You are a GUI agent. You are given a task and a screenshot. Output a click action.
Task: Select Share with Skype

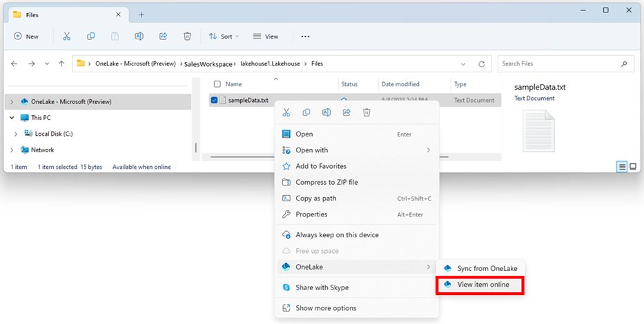(x=356, y=287)
